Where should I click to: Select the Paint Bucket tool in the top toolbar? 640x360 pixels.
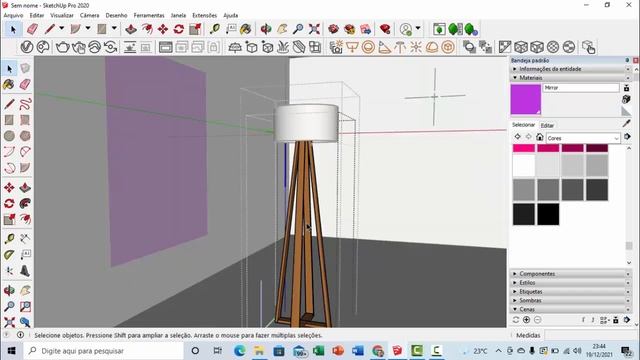(x=246, y=29)
